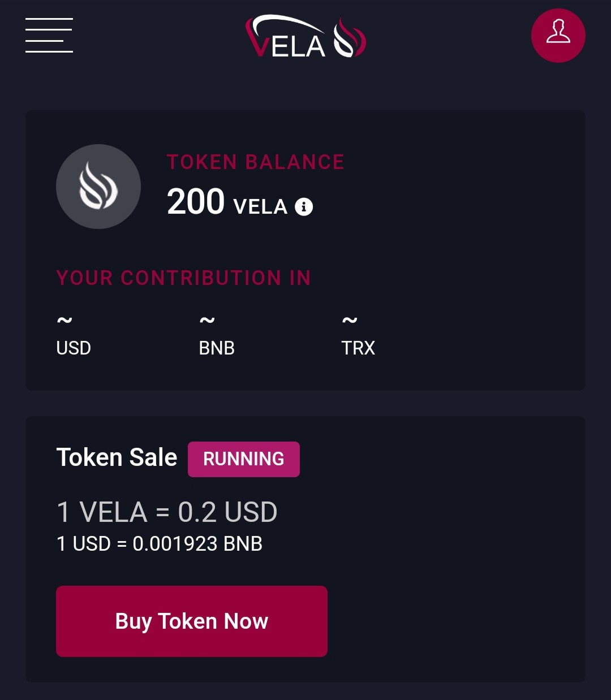Click the RUNNING status badge
Viewport: 611px width, 700px height.
244,459
